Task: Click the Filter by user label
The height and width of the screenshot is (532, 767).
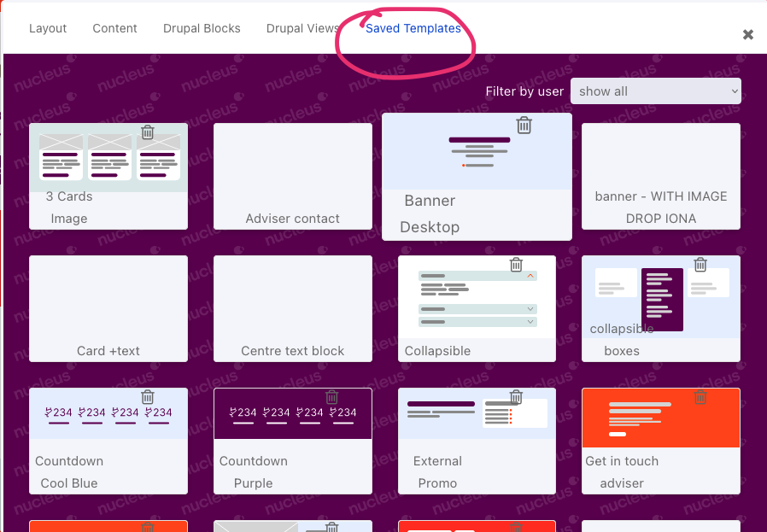Action: pos(524,91)
